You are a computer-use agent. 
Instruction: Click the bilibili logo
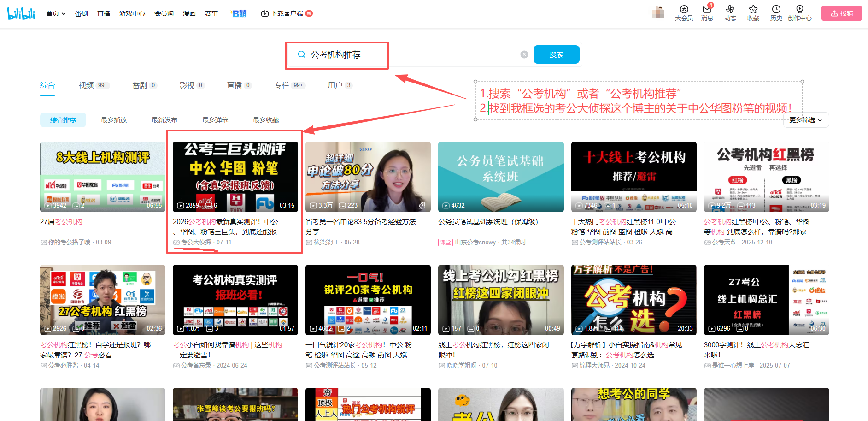click(21, 13)
